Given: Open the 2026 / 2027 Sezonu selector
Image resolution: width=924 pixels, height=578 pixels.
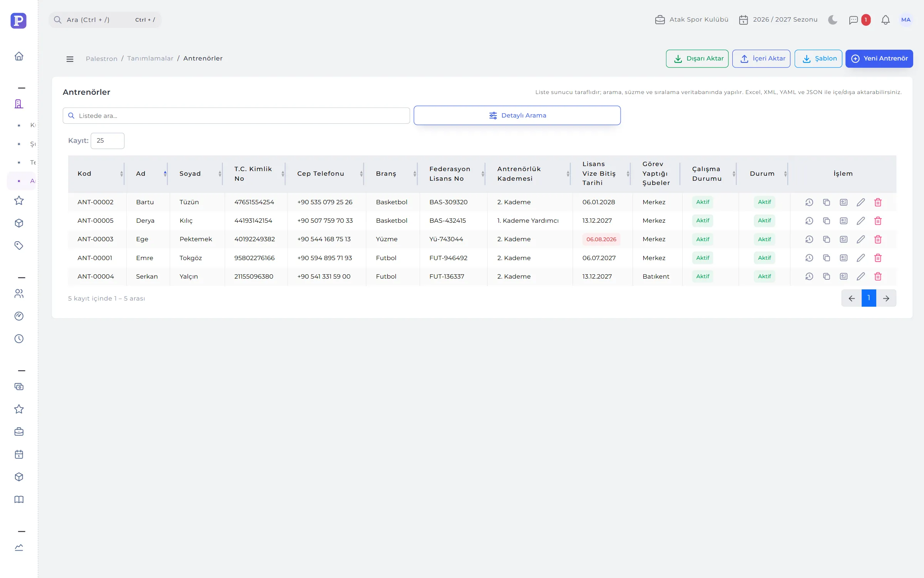Looking at the screenshot, I should pos(778,20).
